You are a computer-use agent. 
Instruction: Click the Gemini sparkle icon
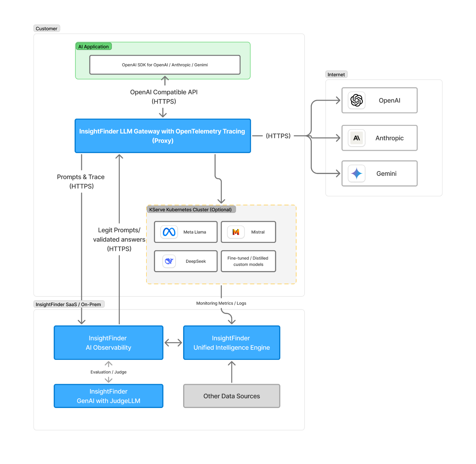356,173
